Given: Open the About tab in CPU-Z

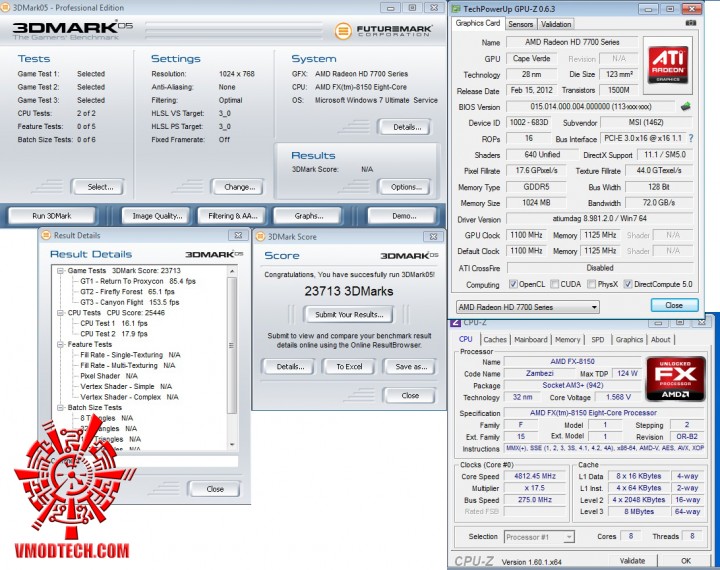Looking at the screenshot, I should [660, 339].
